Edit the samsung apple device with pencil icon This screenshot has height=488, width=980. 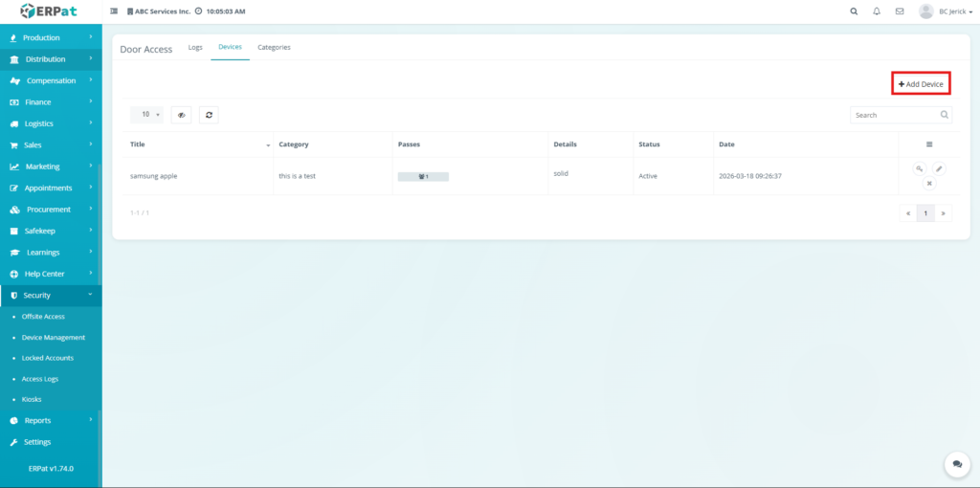click(939, 168)
